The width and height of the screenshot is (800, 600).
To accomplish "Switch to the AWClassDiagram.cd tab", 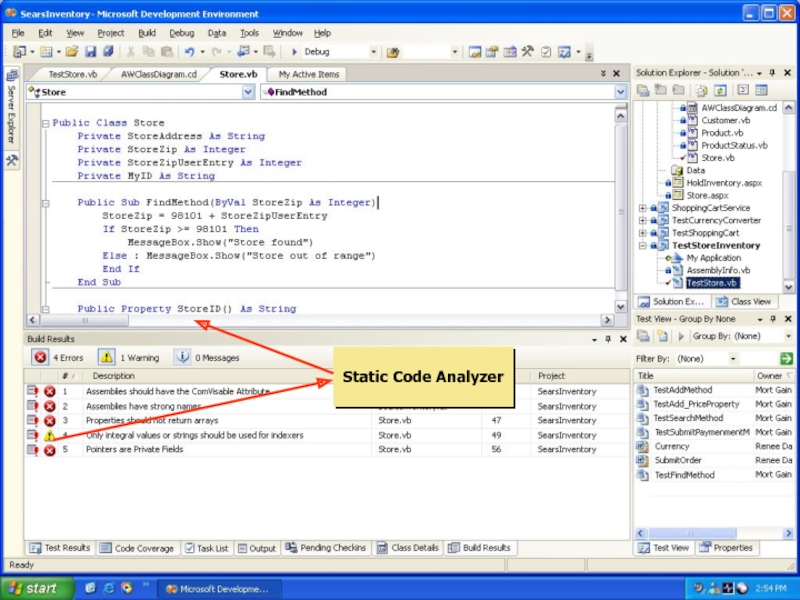I will pos(158,74).
